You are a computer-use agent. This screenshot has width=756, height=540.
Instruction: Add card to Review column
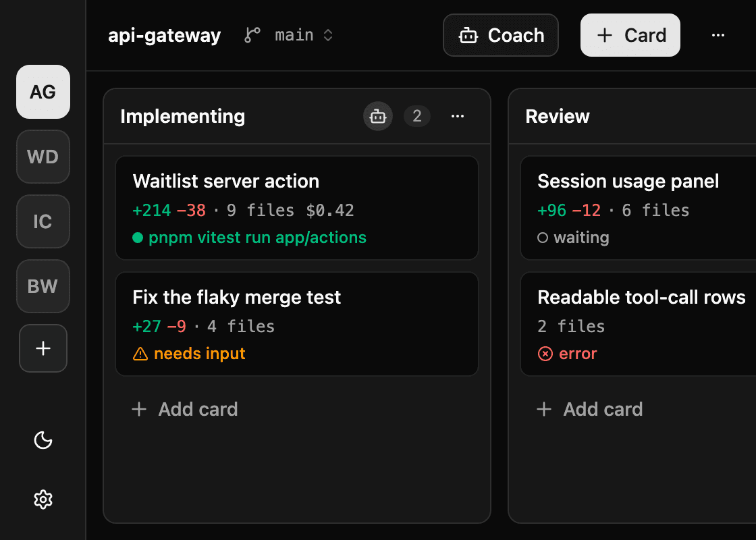[590, 409]
